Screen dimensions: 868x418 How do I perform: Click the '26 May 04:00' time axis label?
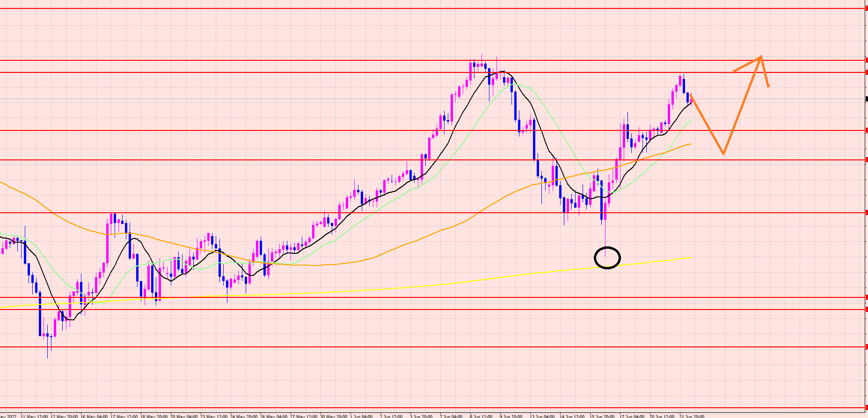click(x=274, y=416)
